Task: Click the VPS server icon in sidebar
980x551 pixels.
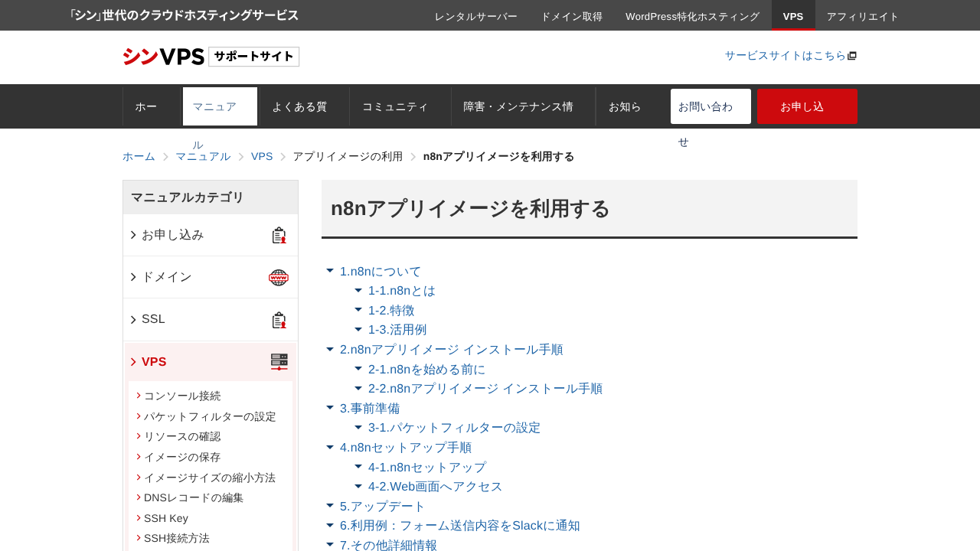Action: pos(279,362)
